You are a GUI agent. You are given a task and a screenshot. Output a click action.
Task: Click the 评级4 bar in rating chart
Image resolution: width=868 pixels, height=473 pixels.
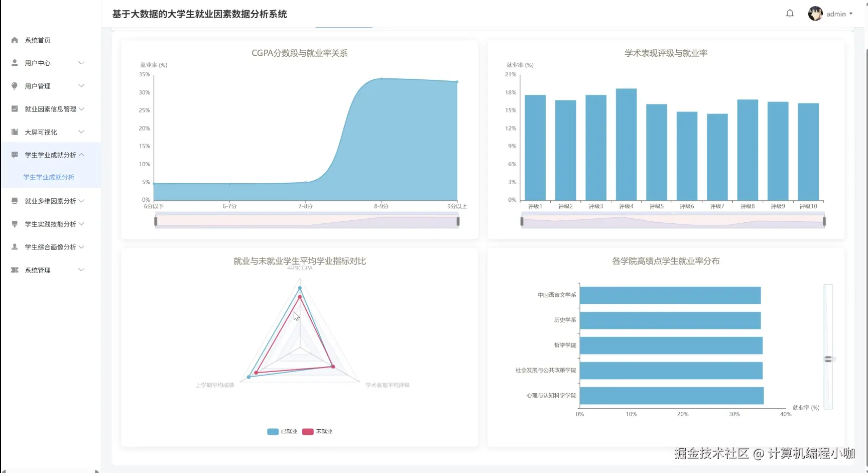(x=626, y=145)
